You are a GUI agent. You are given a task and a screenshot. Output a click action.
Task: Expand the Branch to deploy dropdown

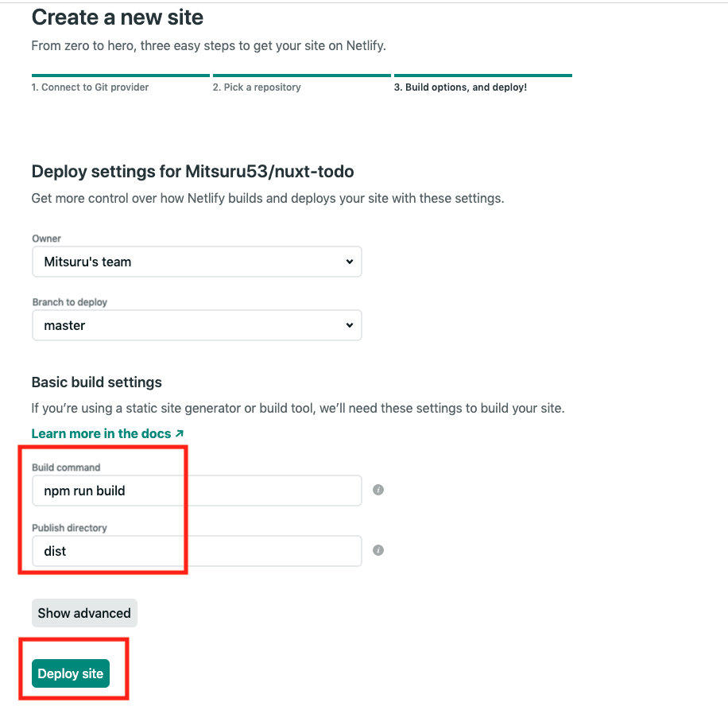(197, 325)
